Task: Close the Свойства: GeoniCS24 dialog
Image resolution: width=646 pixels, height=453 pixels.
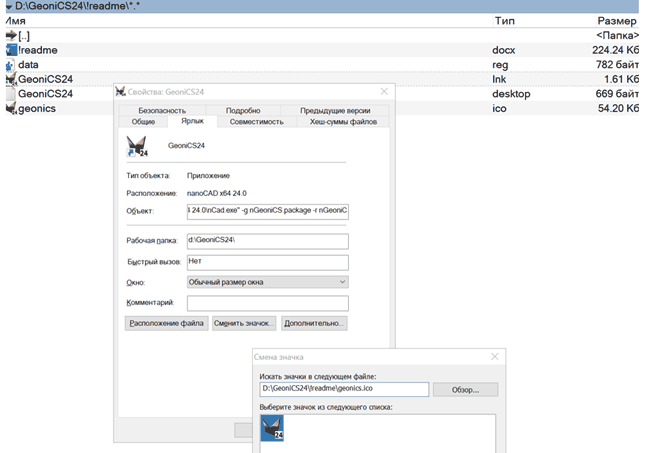Action: point(384,91)
